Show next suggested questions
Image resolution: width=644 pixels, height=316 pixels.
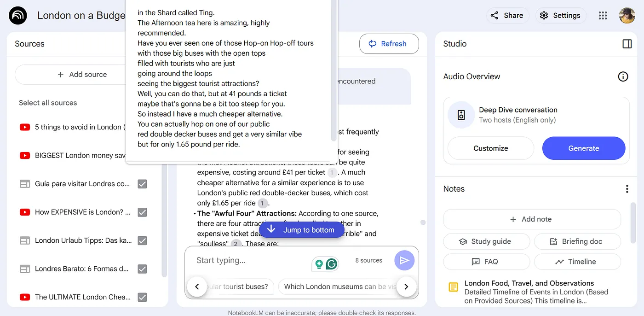click(406, 287)
